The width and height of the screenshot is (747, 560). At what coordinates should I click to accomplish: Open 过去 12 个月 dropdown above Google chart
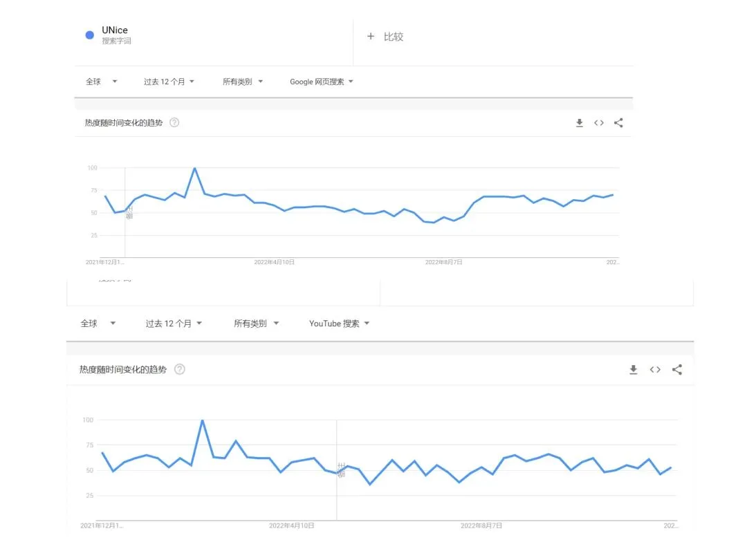(169, 82)
